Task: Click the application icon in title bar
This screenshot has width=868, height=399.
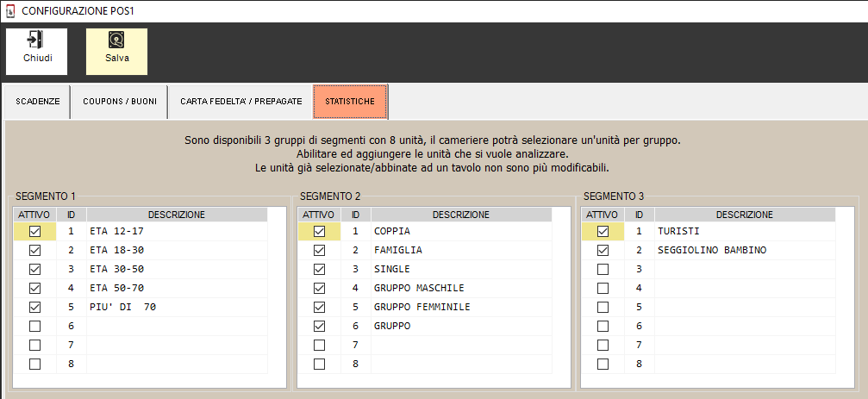Action: (x=10, y=10)
